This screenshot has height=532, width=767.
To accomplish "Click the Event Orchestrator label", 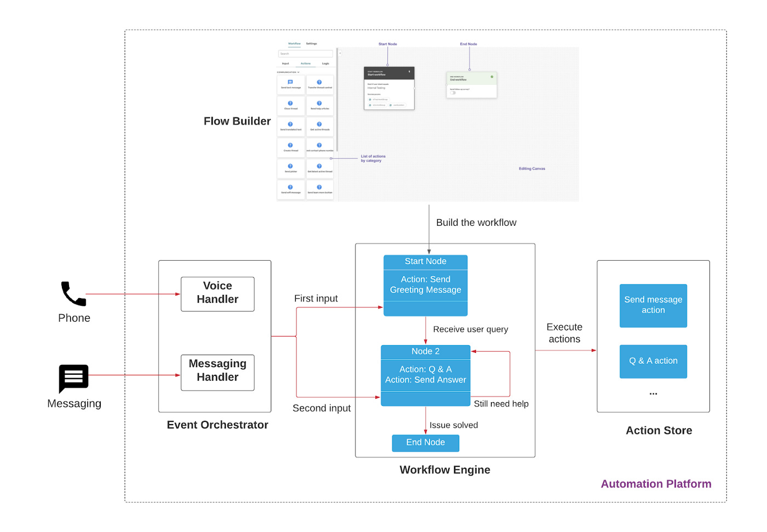I will point(217,425).
